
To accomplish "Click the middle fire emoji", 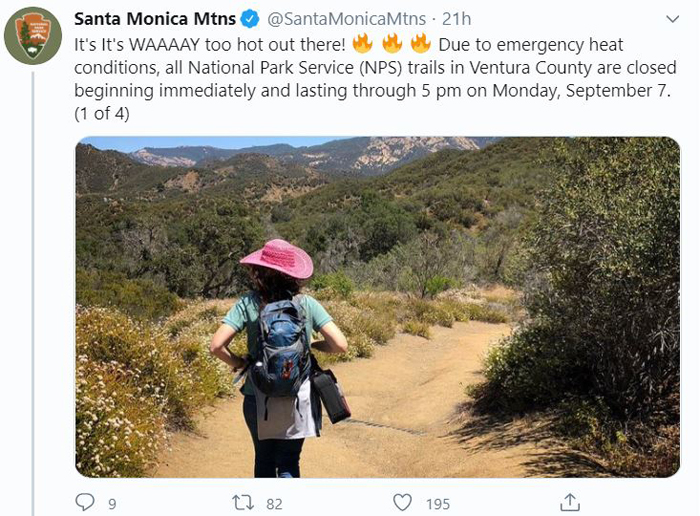I will coord(392,43).
